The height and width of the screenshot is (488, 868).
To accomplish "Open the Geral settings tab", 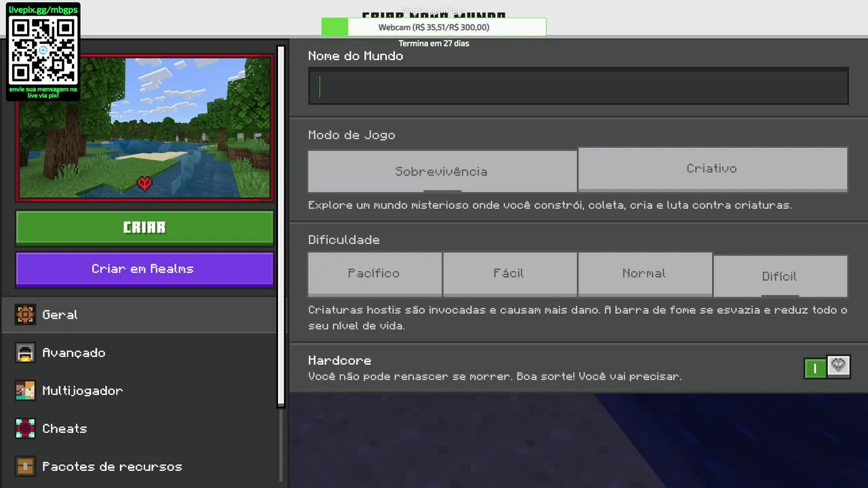I will [x=139, y=314].
